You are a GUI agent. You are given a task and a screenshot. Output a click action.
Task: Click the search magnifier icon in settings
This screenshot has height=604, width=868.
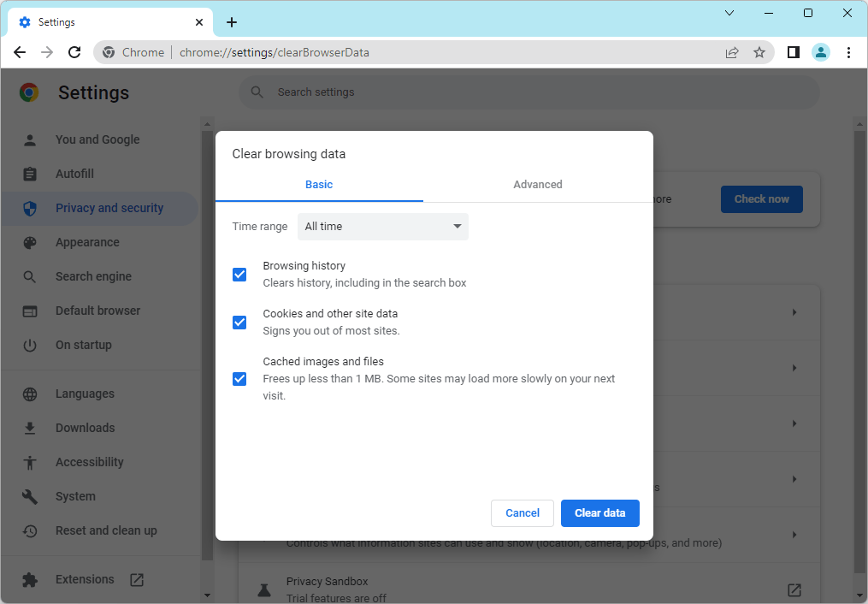pyautogui.click(x=257, y=92)
